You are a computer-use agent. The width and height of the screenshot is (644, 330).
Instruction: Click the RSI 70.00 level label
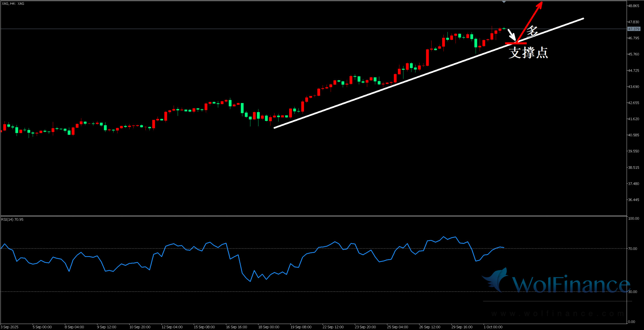coord(633,249)
